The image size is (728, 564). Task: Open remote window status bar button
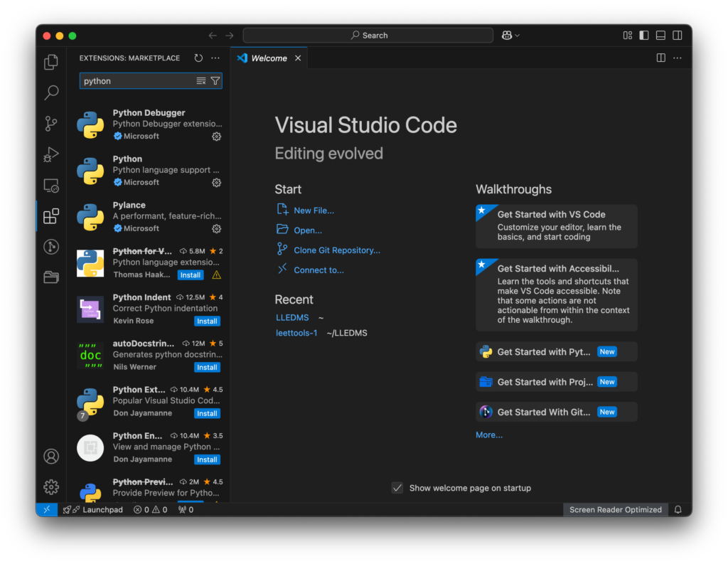point(47,510)
